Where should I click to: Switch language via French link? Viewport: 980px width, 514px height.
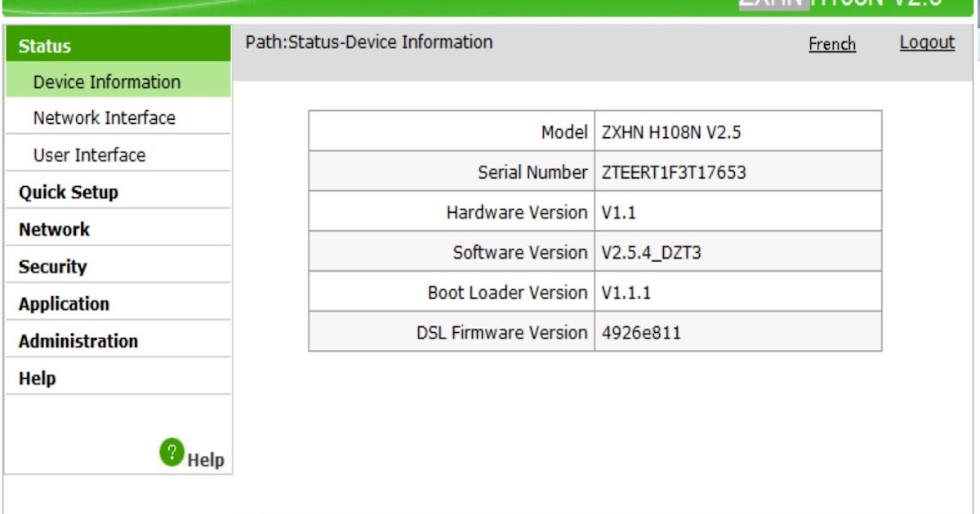(x=832, y=44)
